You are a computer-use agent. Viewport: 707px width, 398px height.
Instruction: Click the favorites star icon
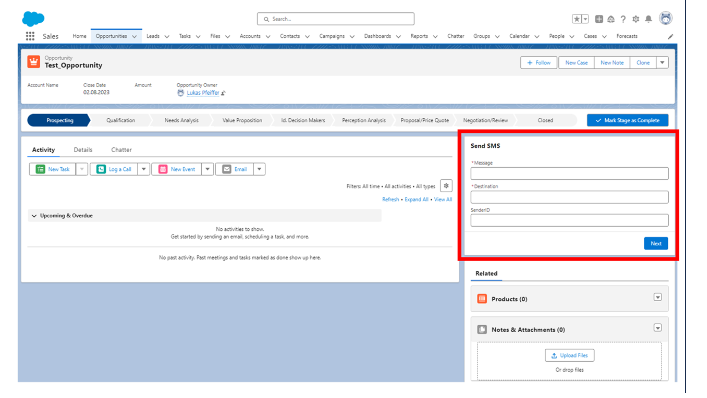(577, 19)
